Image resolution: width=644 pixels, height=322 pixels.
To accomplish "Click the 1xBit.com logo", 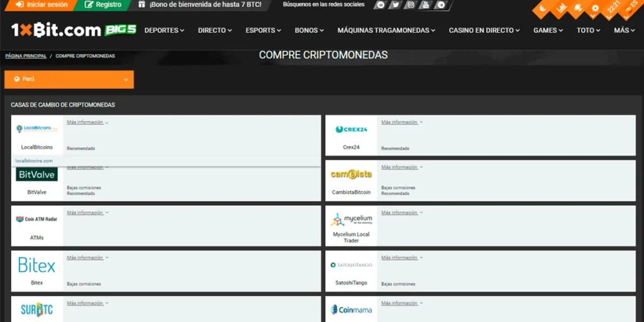I will click(56, 30).
